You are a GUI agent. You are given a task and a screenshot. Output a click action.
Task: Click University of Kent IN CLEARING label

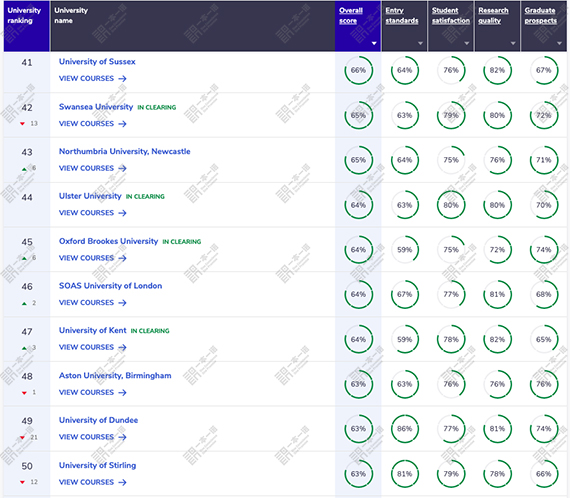[150, 331]
